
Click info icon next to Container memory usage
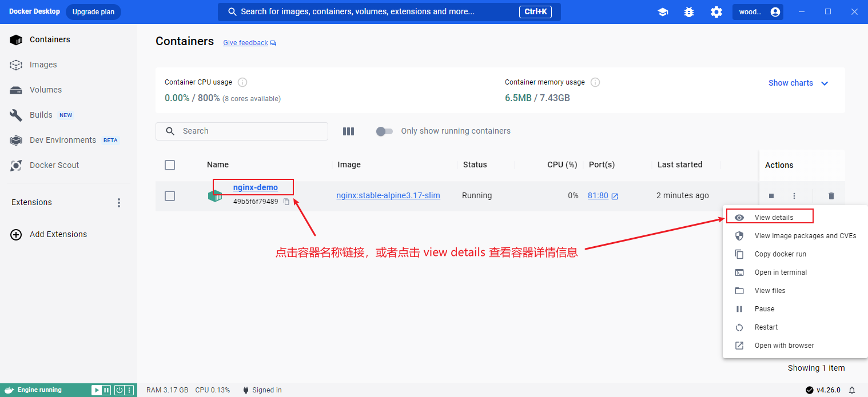click(x=595, y=82)
